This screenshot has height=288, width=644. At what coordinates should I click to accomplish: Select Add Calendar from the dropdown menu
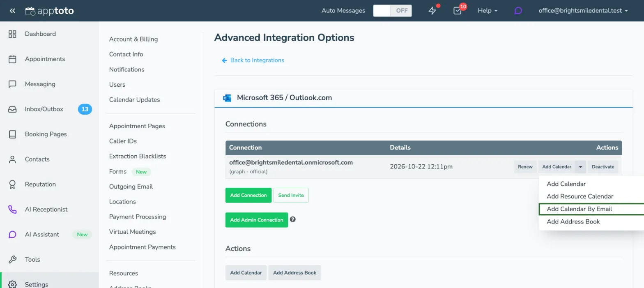pos(566,184)
